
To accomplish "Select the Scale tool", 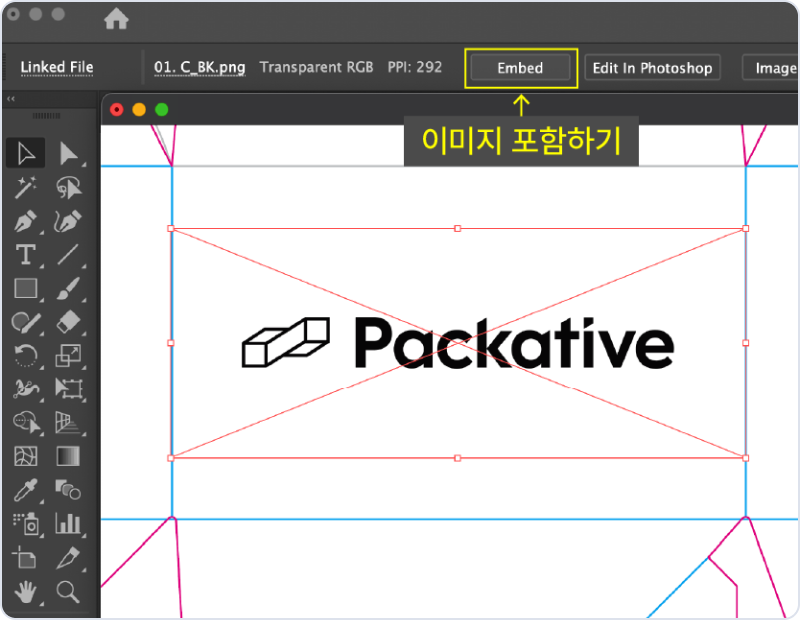I will 68,356.
